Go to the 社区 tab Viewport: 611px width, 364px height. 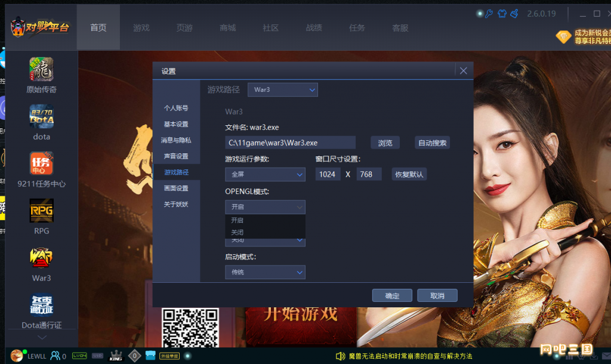point(270,27)
